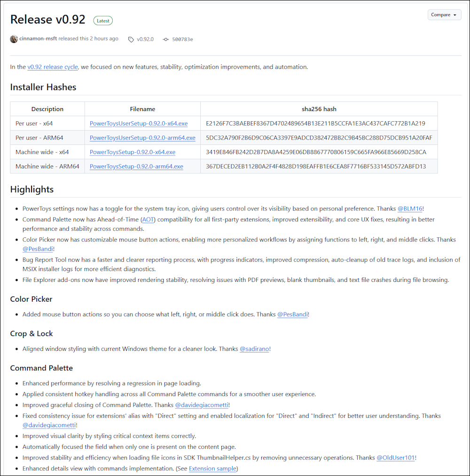Click the hash starting with 367DECED2EB112B
The image size is (470, 476).
click(x=316, y=166)
